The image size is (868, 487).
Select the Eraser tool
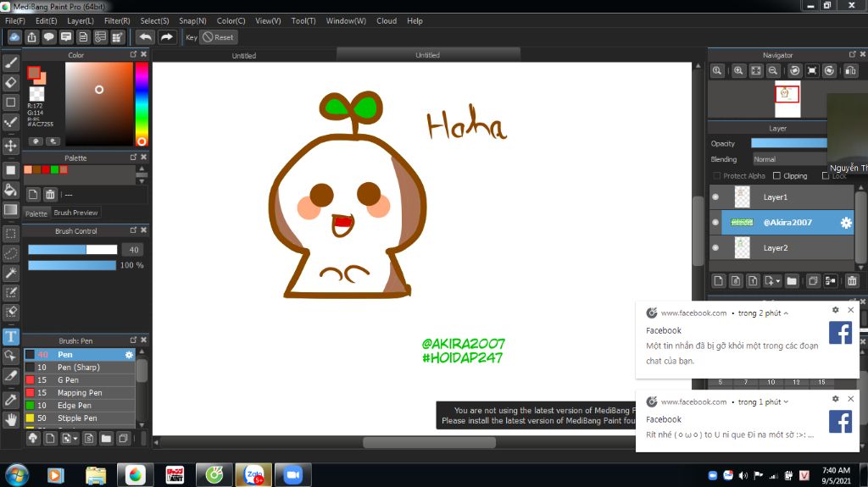click(x=10, y=82)
